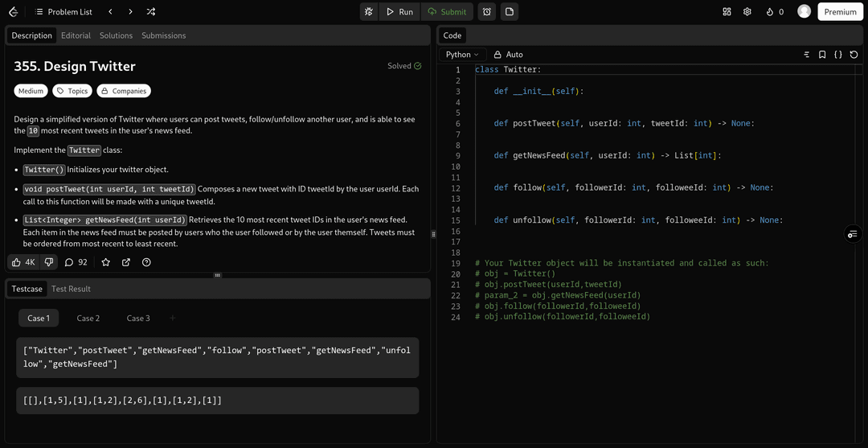
Task: Click the vertical panel splitter handle
Action: [433, 234]
